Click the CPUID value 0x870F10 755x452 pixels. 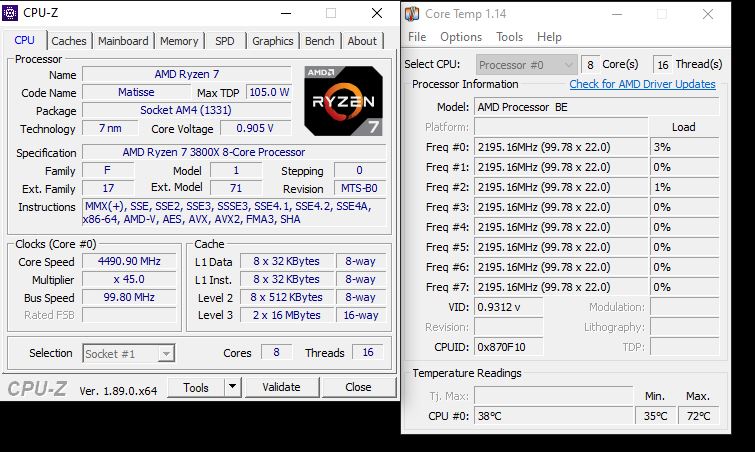click(x=508, y=347)
